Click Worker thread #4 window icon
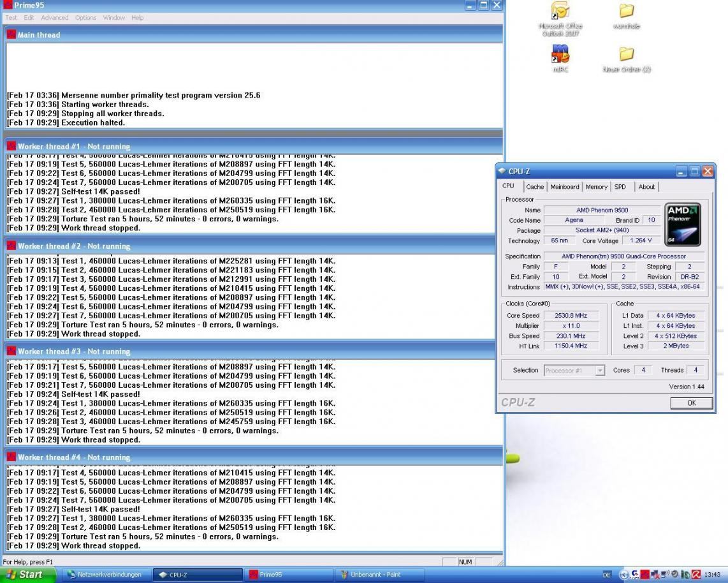The image size is (728, 583). (11, 457)
